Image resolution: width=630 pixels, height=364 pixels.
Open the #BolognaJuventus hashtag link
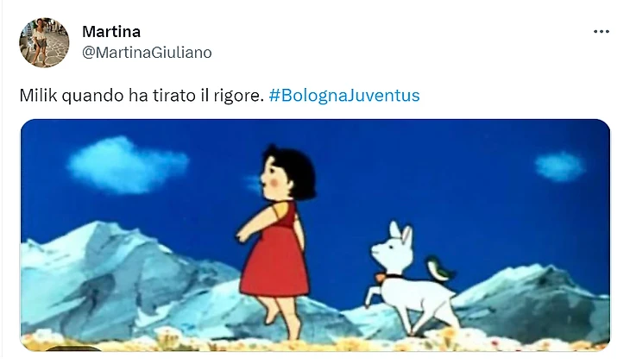pos(344,96)
